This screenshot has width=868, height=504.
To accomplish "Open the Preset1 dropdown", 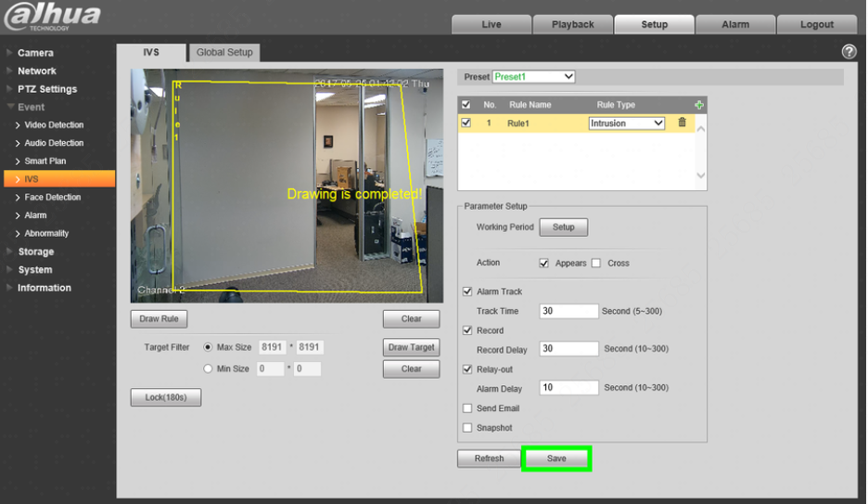I will click(x=533, y=76).
